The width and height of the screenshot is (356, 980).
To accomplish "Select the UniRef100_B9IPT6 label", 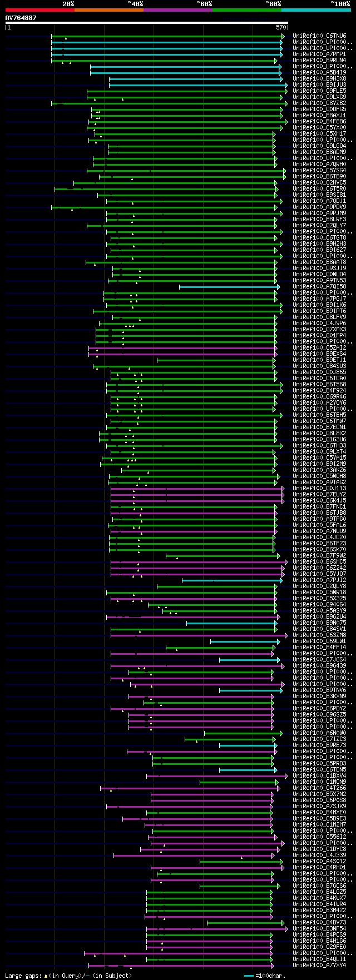I will (x=319, y=311).
